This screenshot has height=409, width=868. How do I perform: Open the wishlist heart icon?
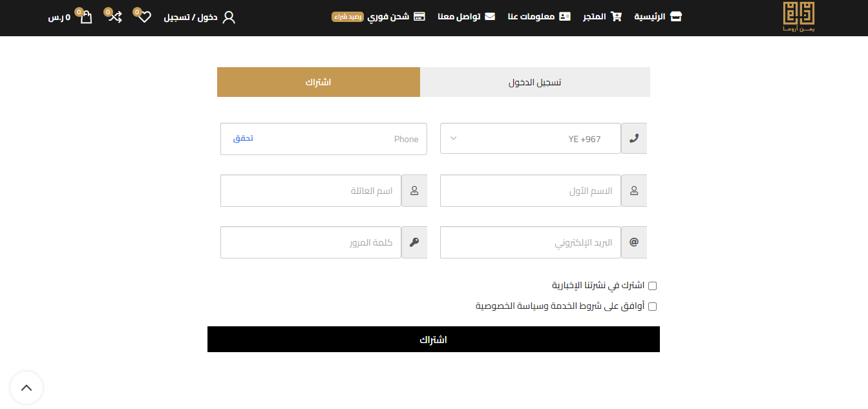(x=144, y=17)
